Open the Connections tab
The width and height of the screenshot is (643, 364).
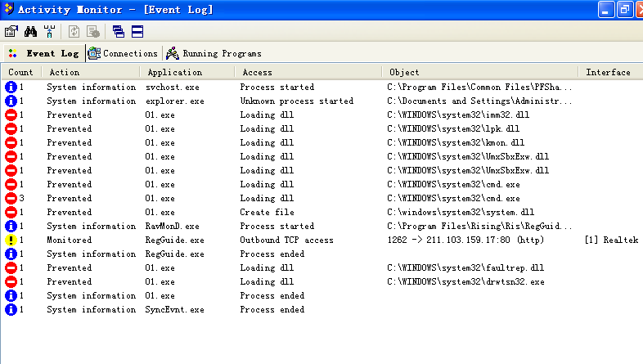tap(123, 53)
